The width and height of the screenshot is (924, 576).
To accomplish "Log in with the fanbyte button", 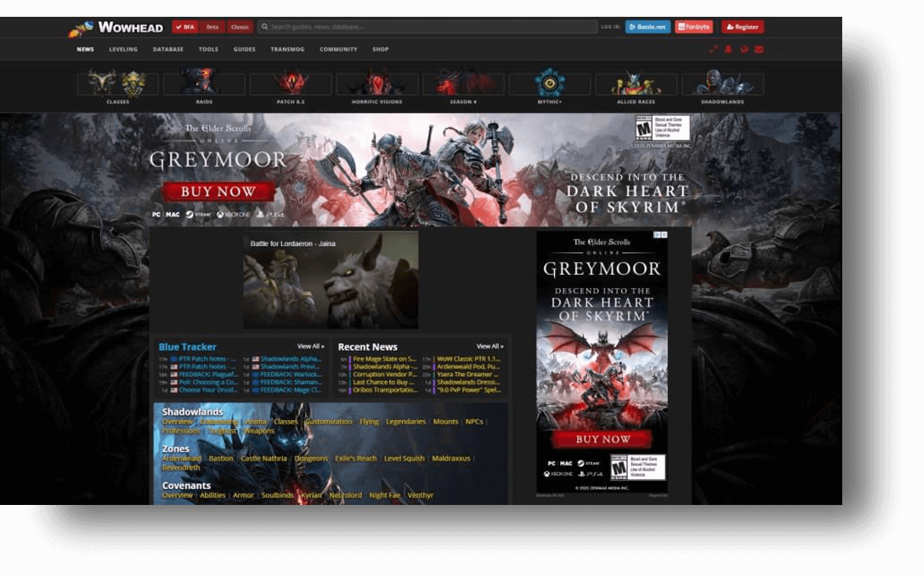I will (x=694, y=27).
